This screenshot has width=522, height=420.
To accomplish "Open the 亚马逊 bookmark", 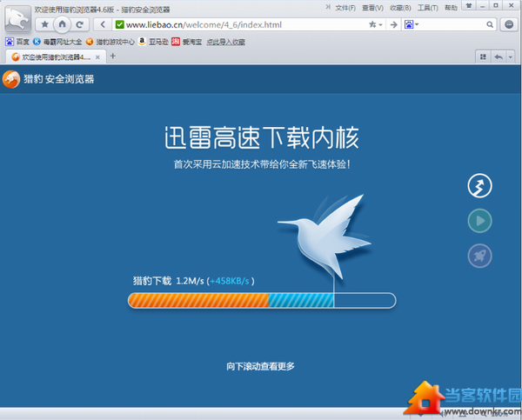I will [153, 42].
